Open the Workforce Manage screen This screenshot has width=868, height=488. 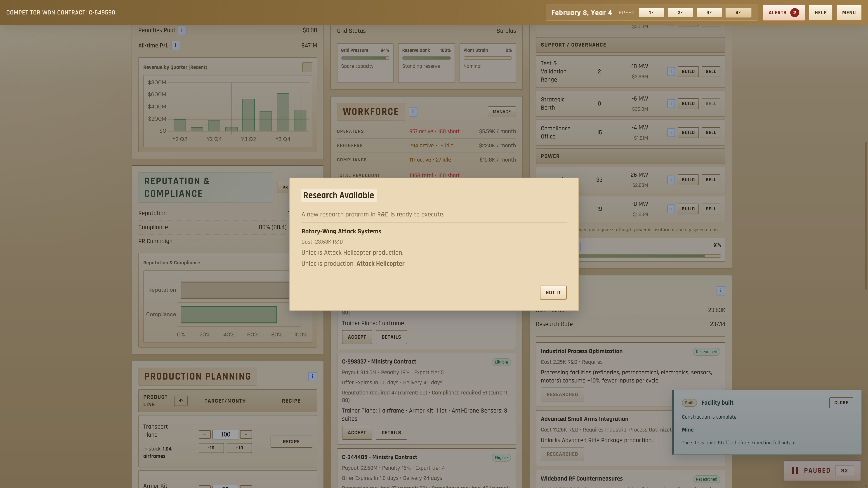point(501,111)
